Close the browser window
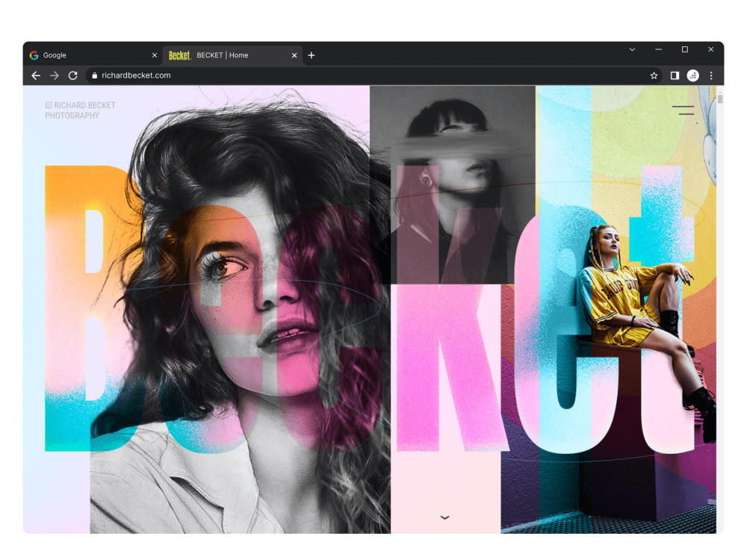The image size is (747, 560). (x=711, y=49)
